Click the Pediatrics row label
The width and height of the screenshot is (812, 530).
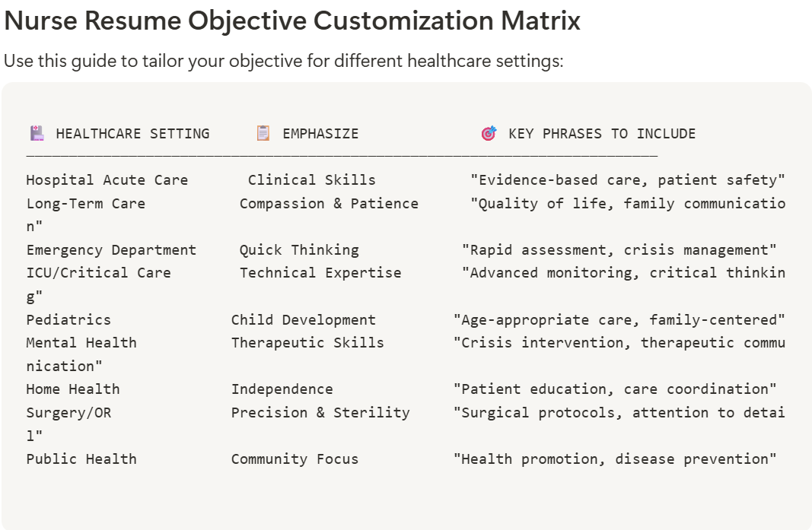68,320
